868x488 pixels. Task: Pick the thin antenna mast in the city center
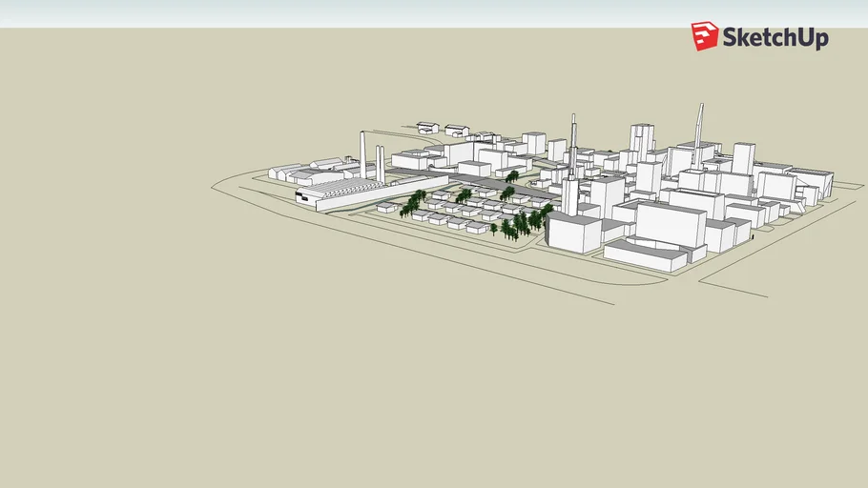tap(573, 143)
